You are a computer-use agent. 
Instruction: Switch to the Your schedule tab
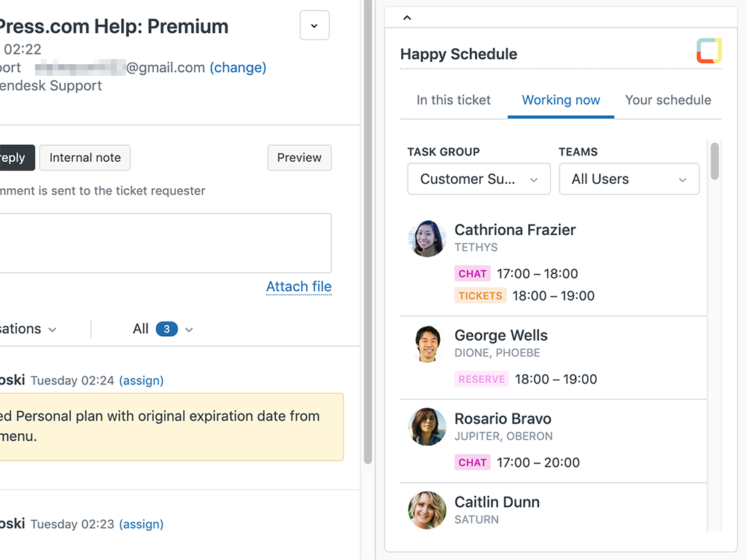[667, 101]
